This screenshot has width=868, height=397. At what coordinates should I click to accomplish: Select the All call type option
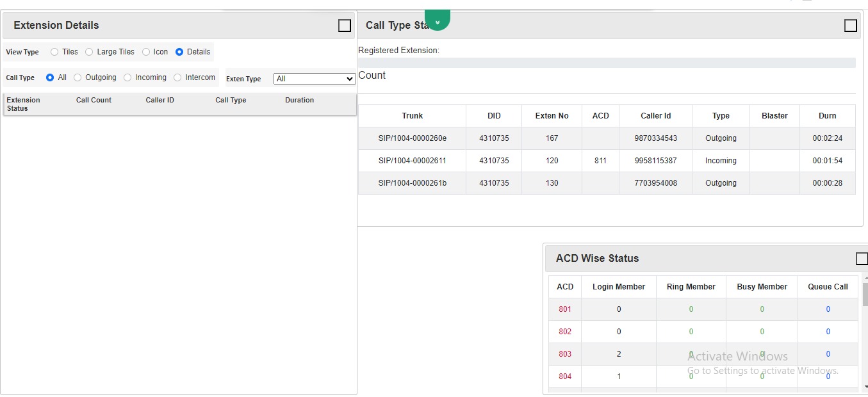pos(50,77)
